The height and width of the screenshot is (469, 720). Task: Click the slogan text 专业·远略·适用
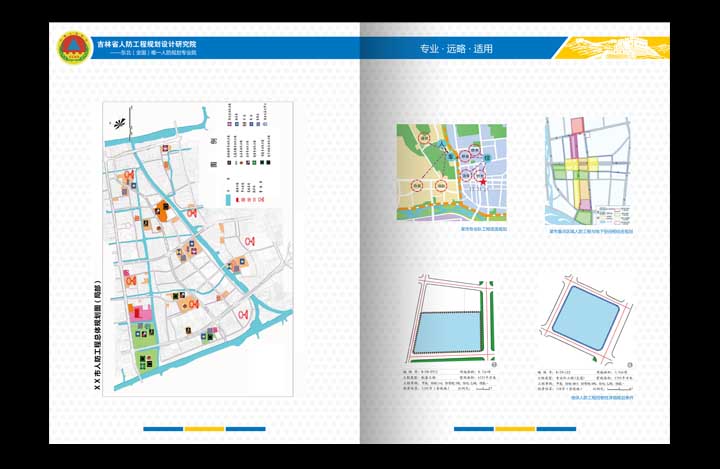click(x=456, y=49)
